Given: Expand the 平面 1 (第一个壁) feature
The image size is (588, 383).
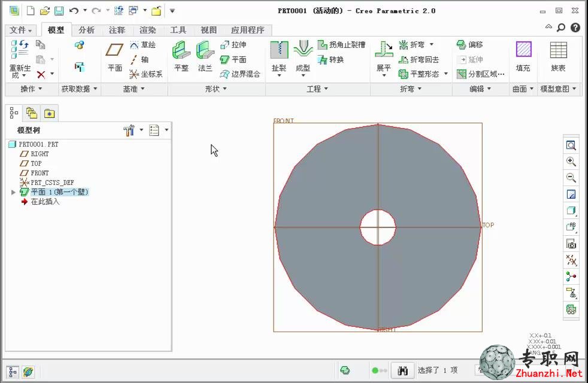Looking at the screenshot, I should point(14,192).
